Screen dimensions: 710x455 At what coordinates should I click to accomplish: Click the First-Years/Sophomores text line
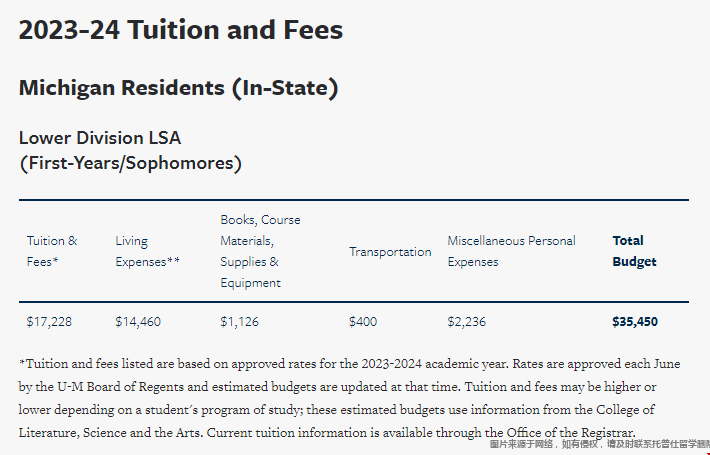(x=130, y=163)
